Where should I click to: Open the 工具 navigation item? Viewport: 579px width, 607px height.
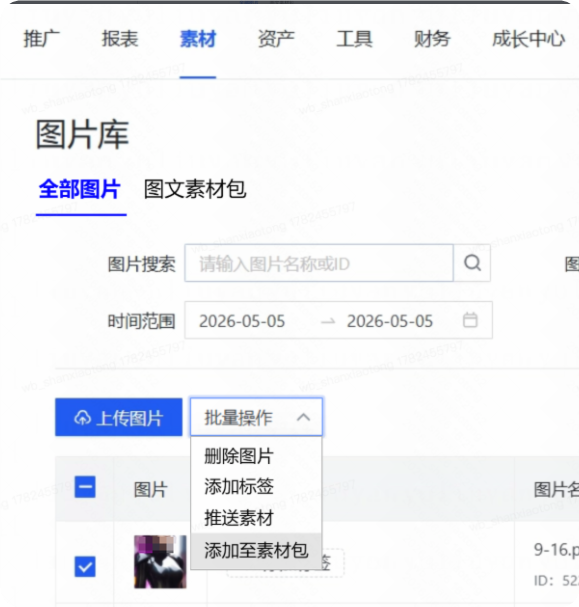[x=354, y=39]
